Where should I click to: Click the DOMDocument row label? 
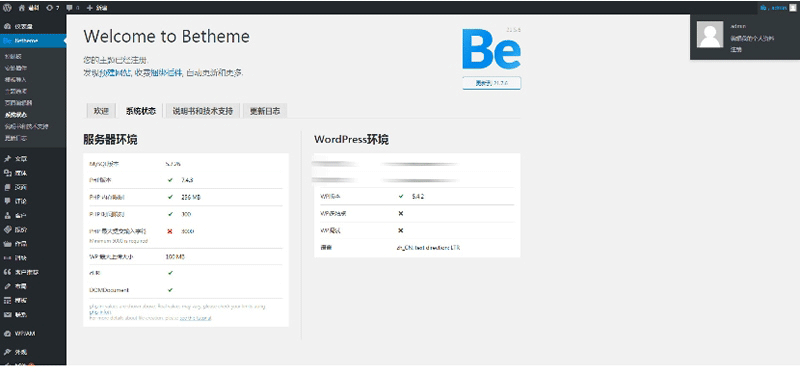pyautogui.click(x=109, y=290)
